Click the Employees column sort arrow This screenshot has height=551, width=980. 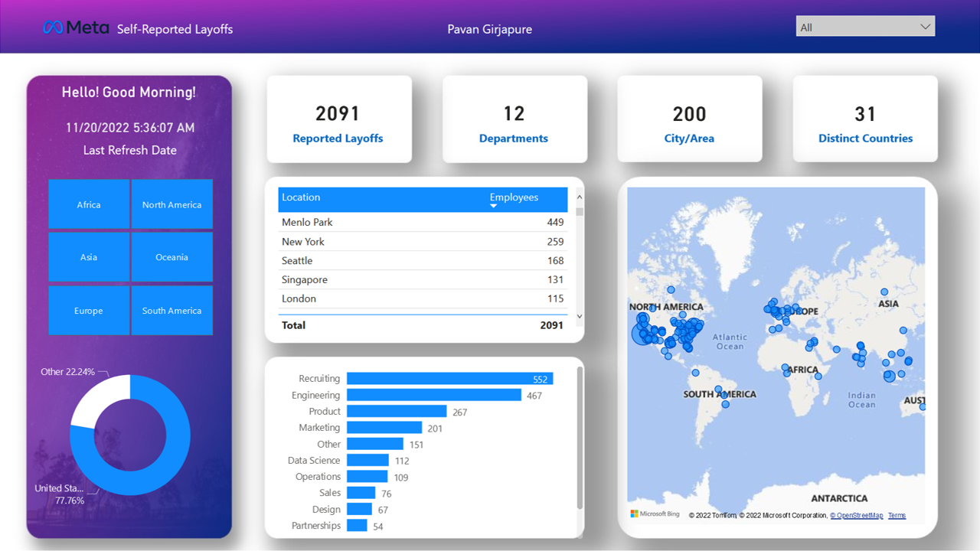[493, 206]
